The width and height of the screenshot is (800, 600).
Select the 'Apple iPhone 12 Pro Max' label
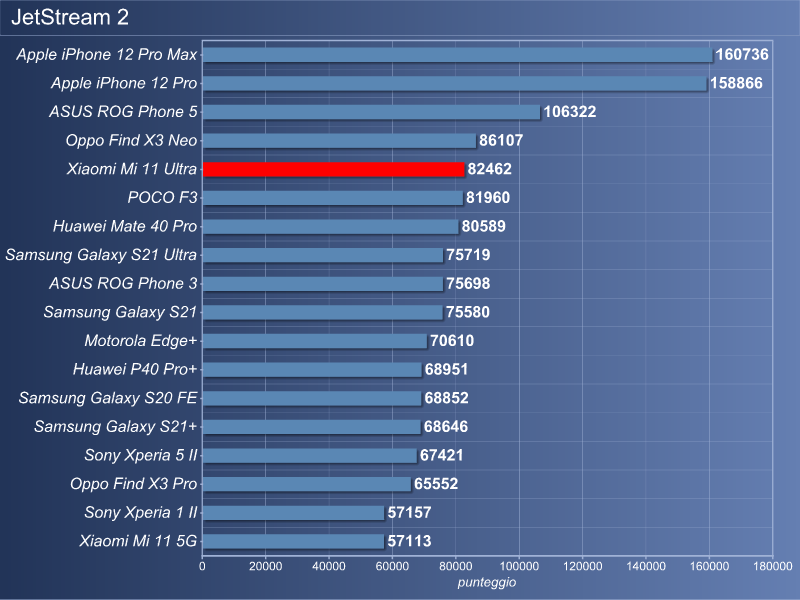point(107,55)
